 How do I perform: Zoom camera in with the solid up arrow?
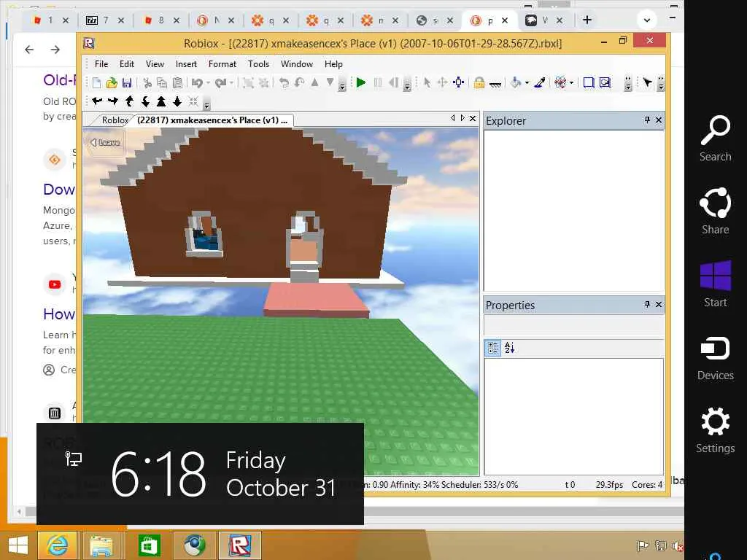tap(161, 101)
